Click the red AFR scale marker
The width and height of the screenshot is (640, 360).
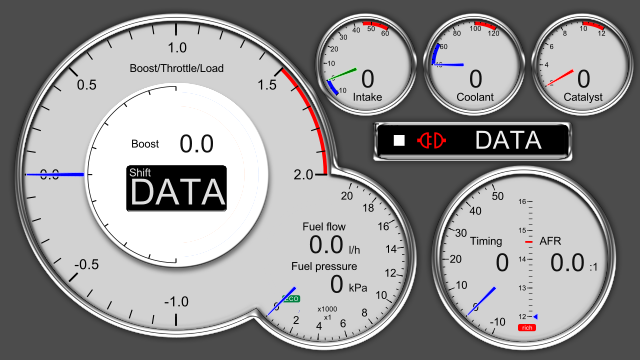pos(529,242)
